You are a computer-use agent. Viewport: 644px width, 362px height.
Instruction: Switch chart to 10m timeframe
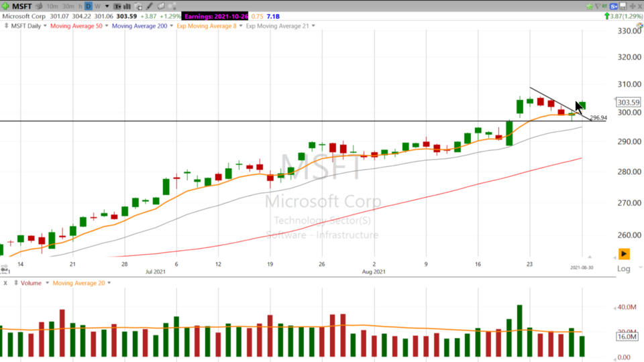point(52,6)
